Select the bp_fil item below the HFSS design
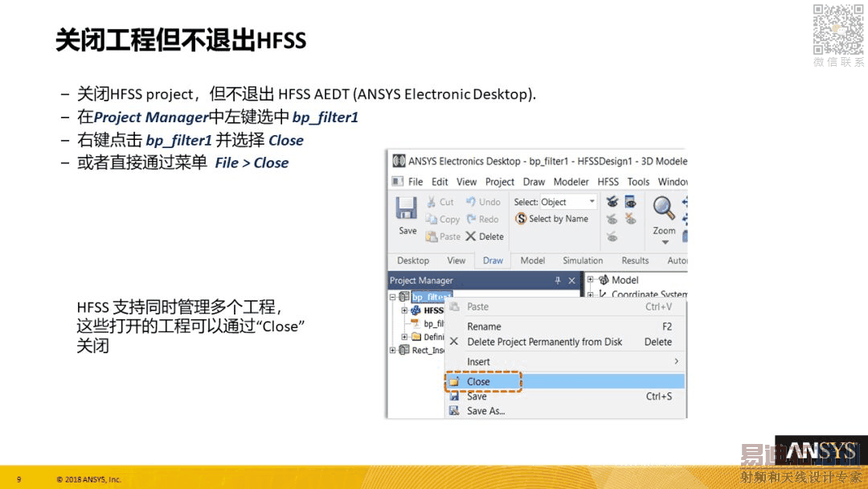This screenshot has height=489, width=868. (433, 323)
